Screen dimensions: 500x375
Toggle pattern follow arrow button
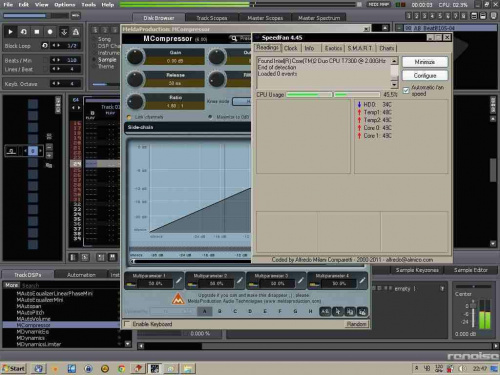click(x=64, y=32)
